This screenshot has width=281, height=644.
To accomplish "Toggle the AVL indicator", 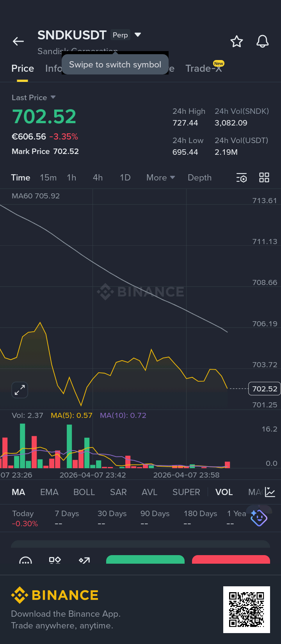I will 149,492.
